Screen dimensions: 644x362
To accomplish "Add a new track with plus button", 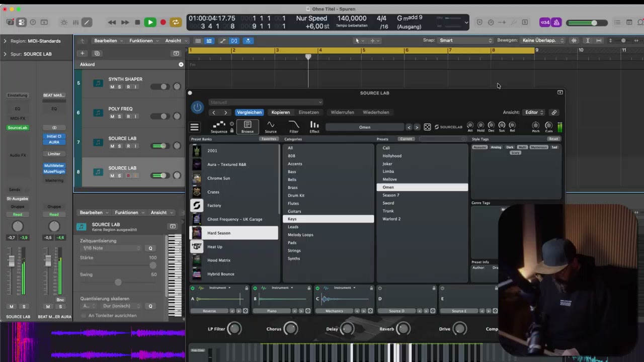I will (83, 53).
